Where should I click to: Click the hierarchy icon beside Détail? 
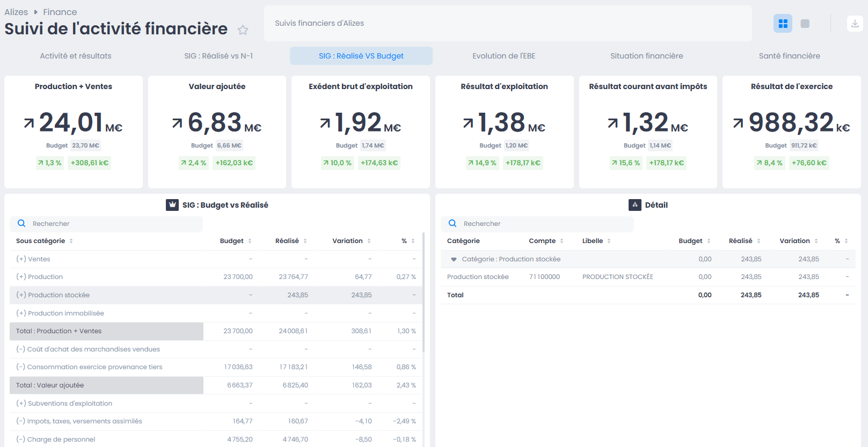point(634,205)
